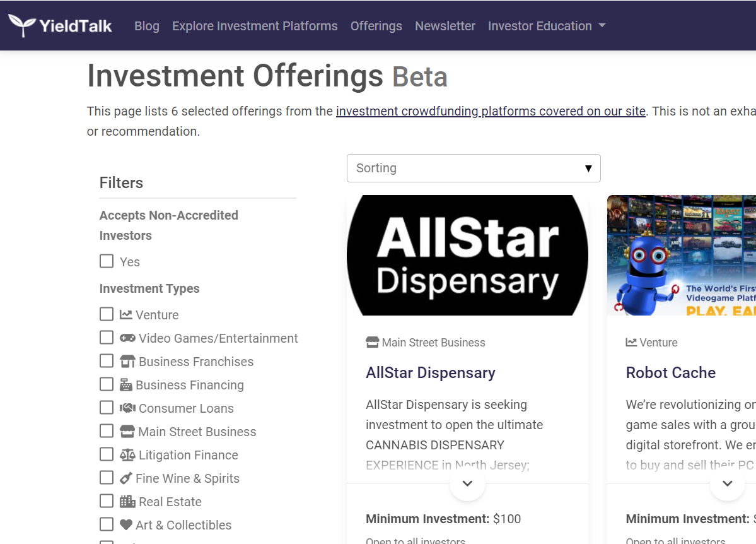Click the chart icon on Robot Cache card
The image size is (756, 544).
click(631, 342)
